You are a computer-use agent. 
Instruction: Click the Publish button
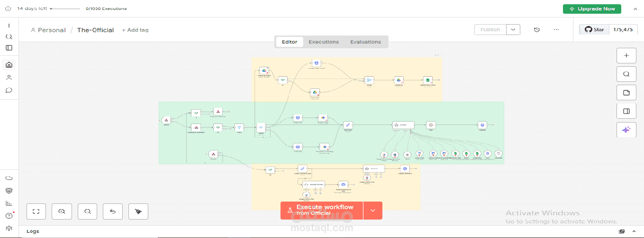coord(490,30)
